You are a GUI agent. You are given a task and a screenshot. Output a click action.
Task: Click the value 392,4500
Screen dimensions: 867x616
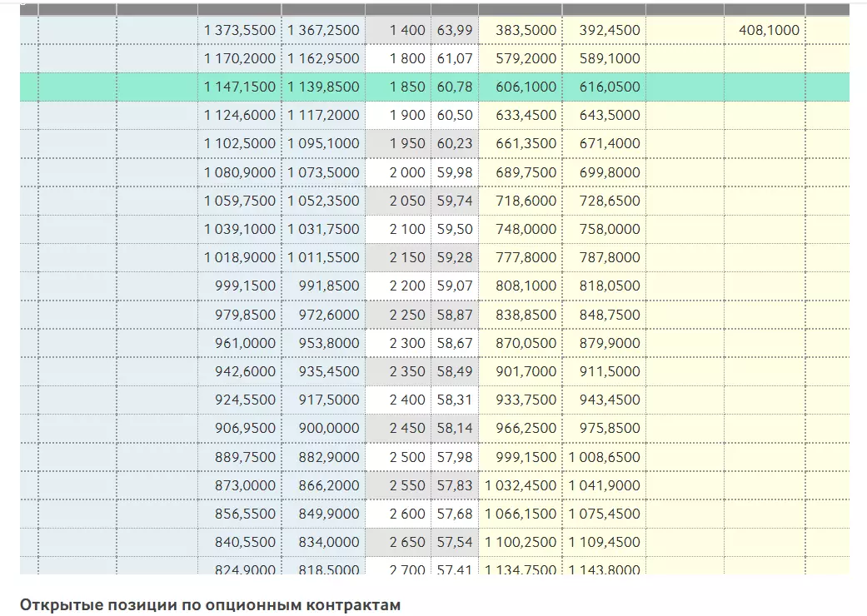pyautogui.click(x=610, y=31)
